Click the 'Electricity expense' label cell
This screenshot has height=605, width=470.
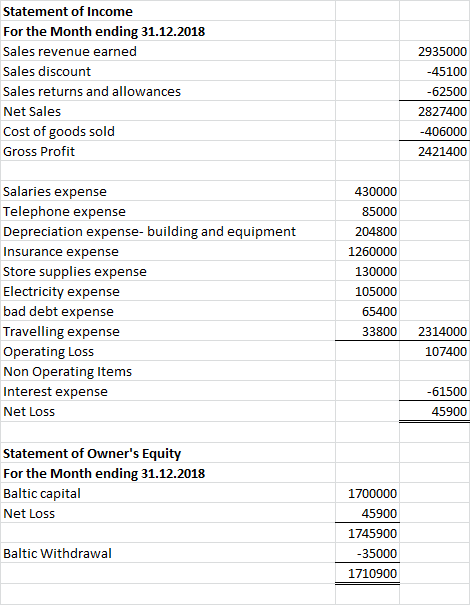click(x=168, y=291)
